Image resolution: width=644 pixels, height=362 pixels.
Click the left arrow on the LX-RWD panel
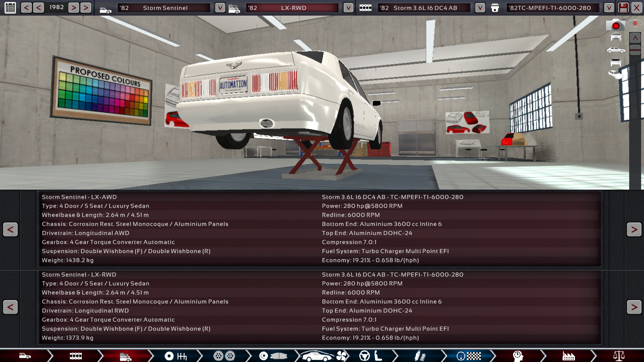point(10,307)
